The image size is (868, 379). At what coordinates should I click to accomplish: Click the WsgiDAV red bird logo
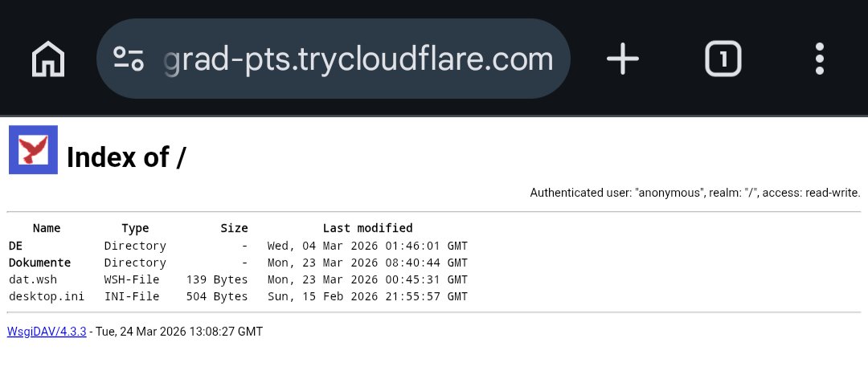33,150
